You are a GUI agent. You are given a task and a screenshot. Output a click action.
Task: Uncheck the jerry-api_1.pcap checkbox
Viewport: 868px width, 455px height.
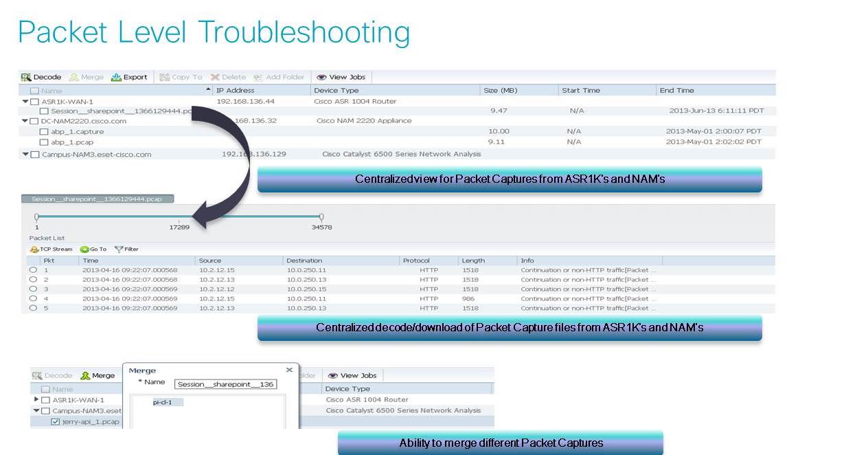56,421
